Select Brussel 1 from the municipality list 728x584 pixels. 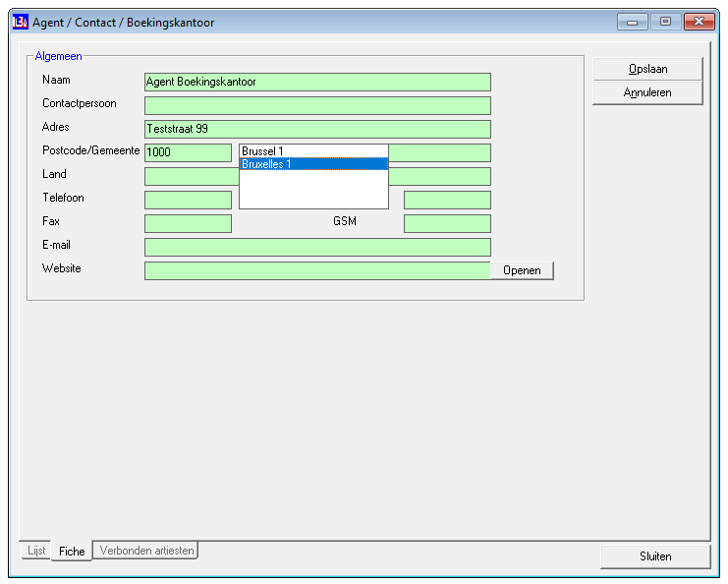pos(313,151)
